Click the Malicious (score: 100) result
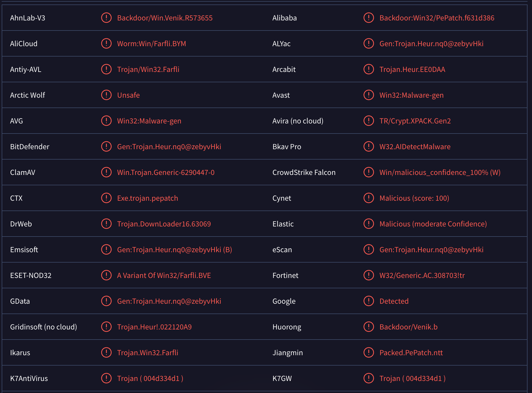The image size is (532, 393). [414, 198]
